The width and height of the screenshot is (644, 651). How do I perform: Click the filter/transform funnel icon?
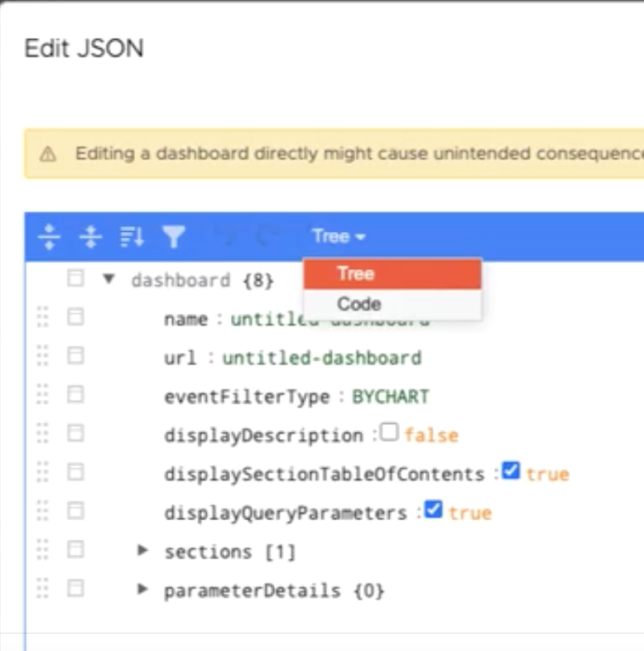coord(173,238)
